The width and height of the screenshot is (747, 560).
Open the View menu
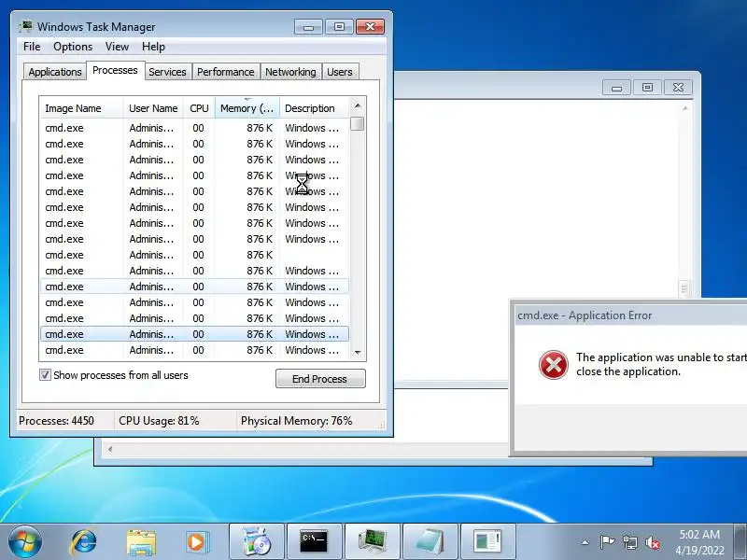pos(117,47)
